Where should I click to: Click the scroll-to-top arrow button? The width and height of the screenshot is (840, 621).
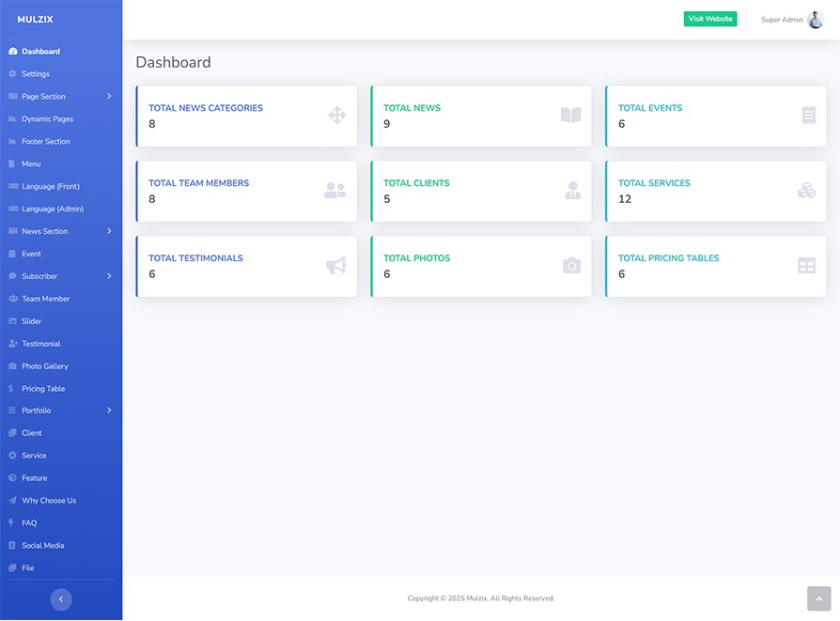point(818,598)
